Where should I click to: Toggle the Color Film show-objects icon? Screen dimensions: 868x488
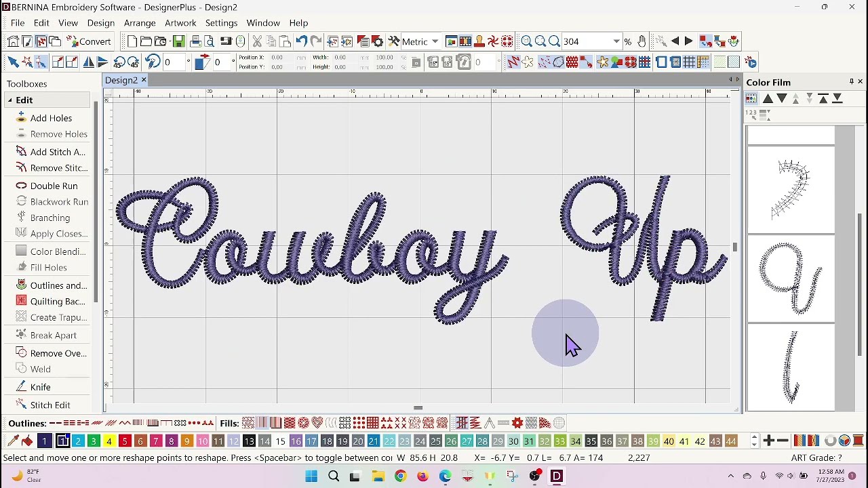click(751, 99)
